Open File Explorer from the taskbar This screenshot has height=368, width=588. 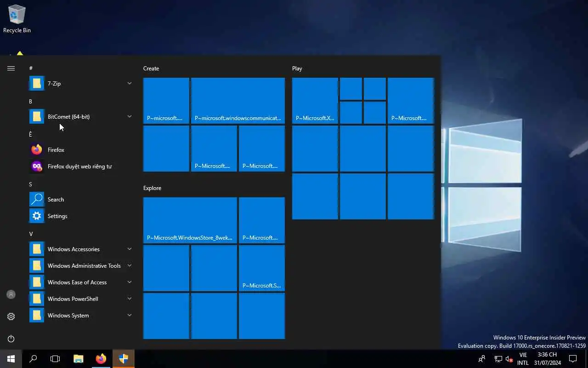(x=79, y=359)
